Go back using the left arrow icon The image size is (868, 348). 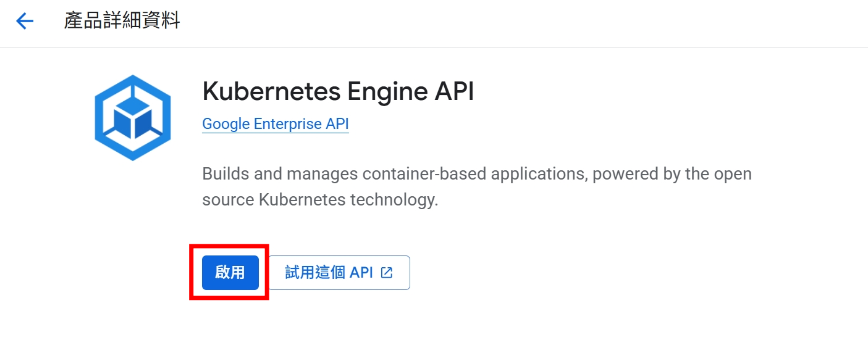tap(25, 22)
